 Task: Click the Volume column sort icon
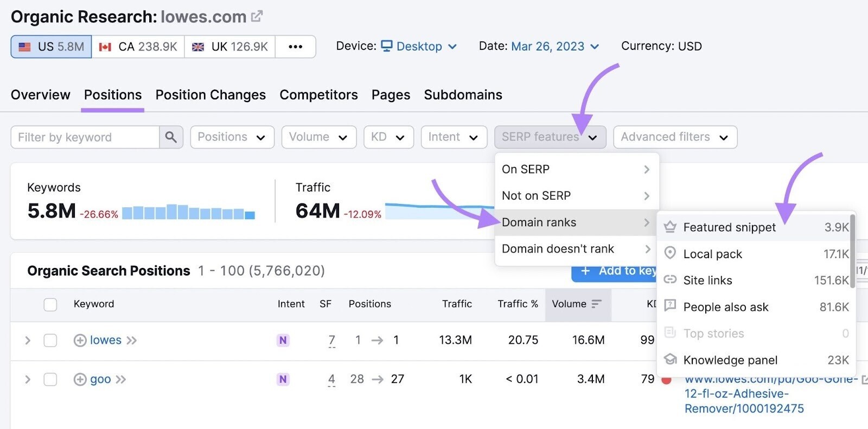click(x=597, y=304)
